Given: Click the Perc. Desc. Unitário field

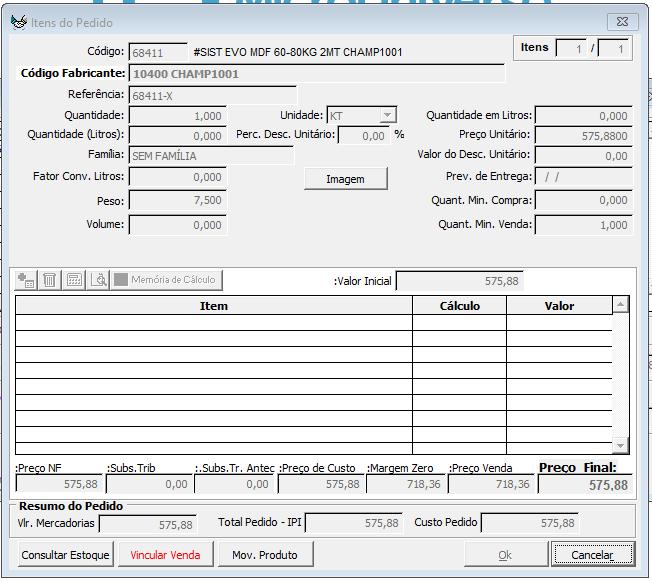Looking at the screenshot, I should (364, 136).
